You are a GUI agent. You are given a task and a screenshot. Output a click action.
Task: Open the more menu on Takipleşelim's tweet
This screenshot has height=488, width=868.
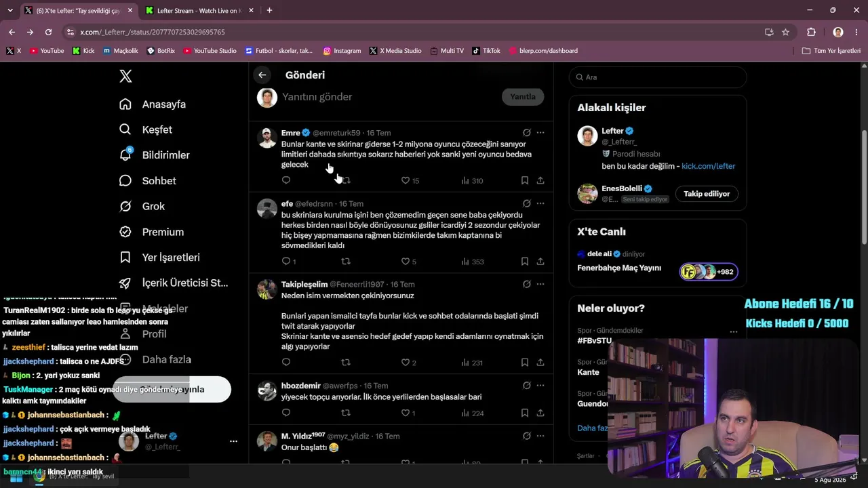click(540, 284)
